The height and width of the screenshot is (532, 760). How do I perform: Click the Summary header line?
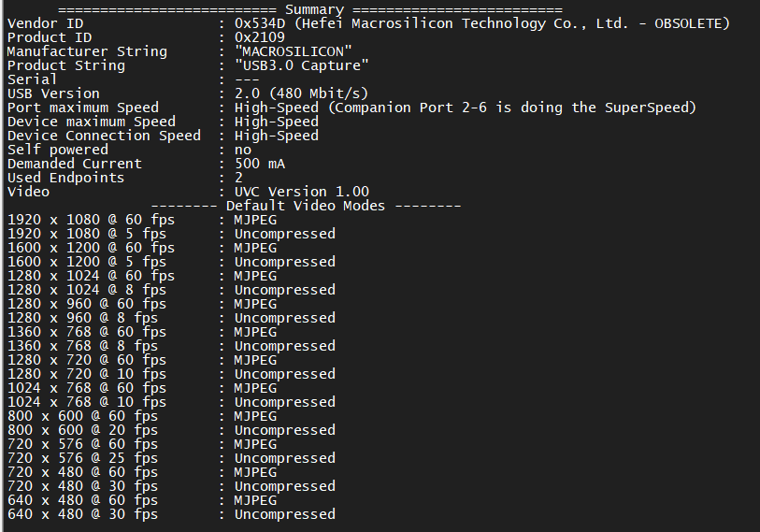pos(310,9)
